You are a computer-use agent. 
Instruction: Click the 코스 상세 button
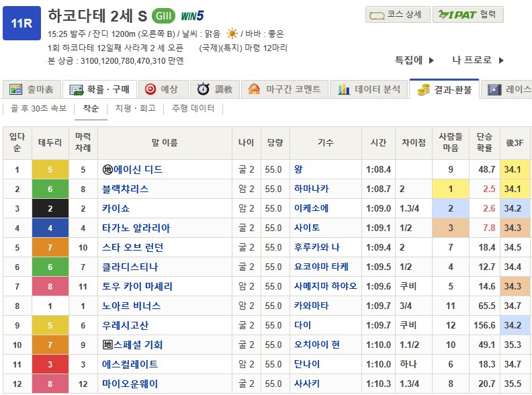[x=398, y=15]
